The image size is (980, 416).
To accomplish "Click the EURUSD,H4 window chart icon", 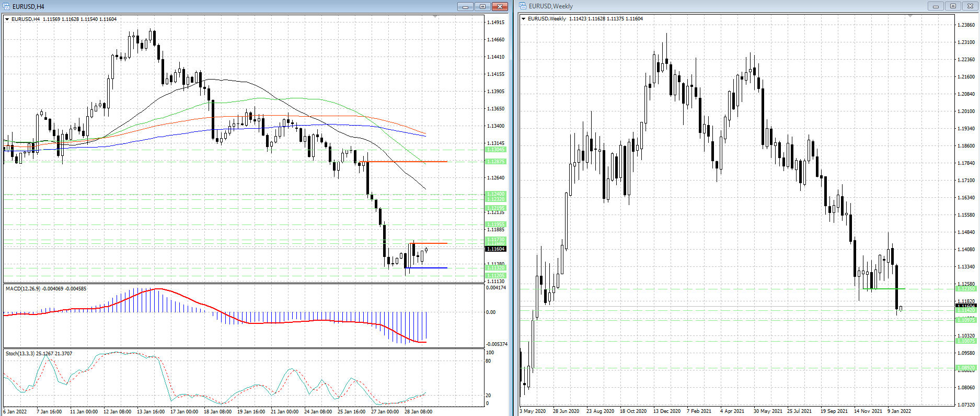I will (7, 6).
